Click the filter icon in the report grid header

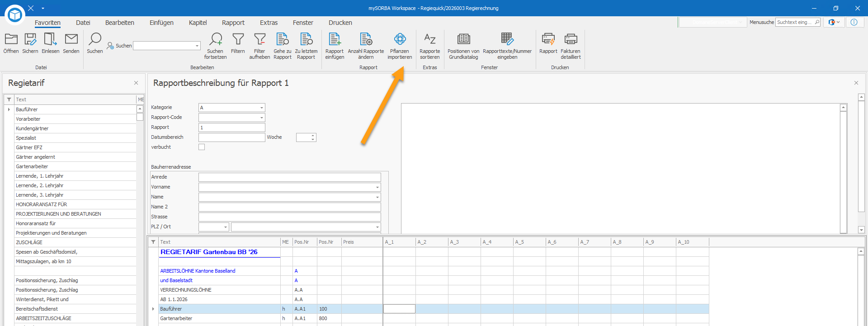pos(153,242)
